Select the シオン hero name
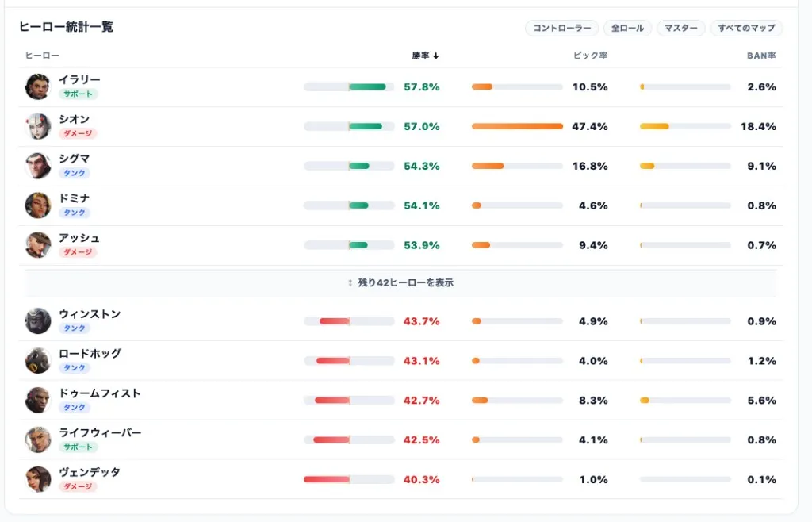The image size is (812, 522). point(74,119)
